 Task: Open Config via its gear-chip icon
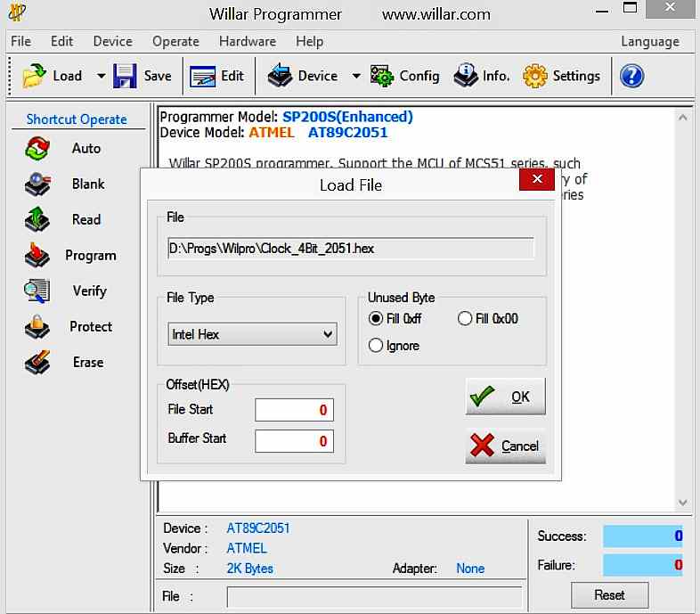coord(382,76)
